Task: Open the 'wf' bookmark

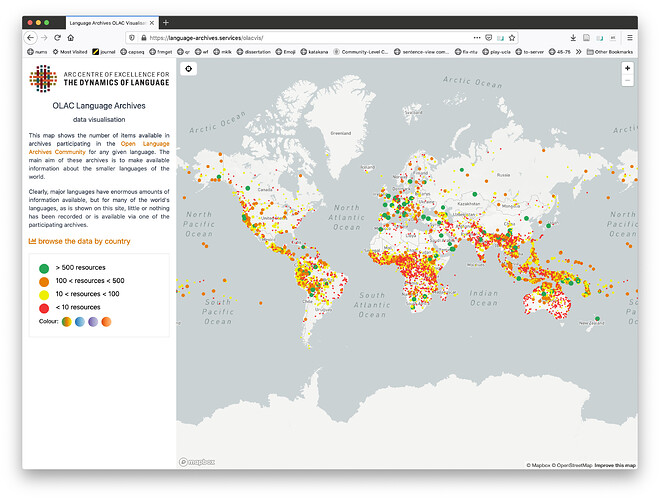Action: point(202,52)
